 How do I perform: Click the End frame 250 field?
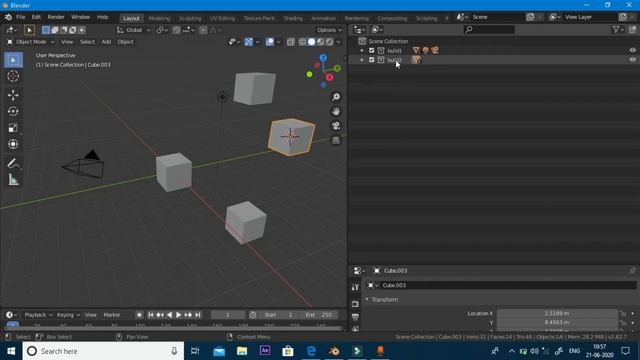point(319,315)
